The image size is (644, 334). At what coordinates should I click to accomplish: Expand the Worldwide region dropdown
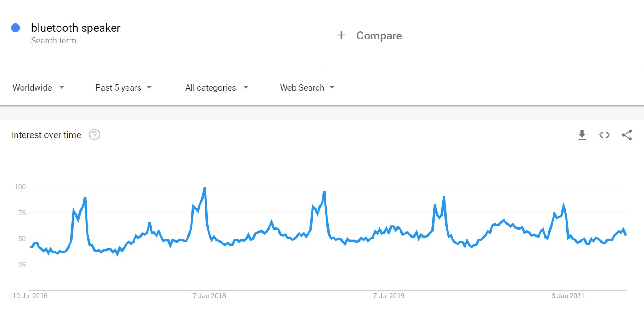pyautogui.click(x=39, y=87)
